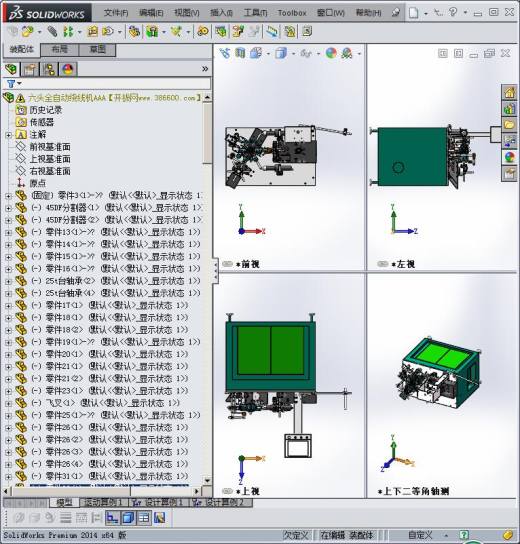The width and height of the screenshot is (520, 544).
Task: Click the Insert Components icon in the assembly toolbar
Action: [28, 32]
